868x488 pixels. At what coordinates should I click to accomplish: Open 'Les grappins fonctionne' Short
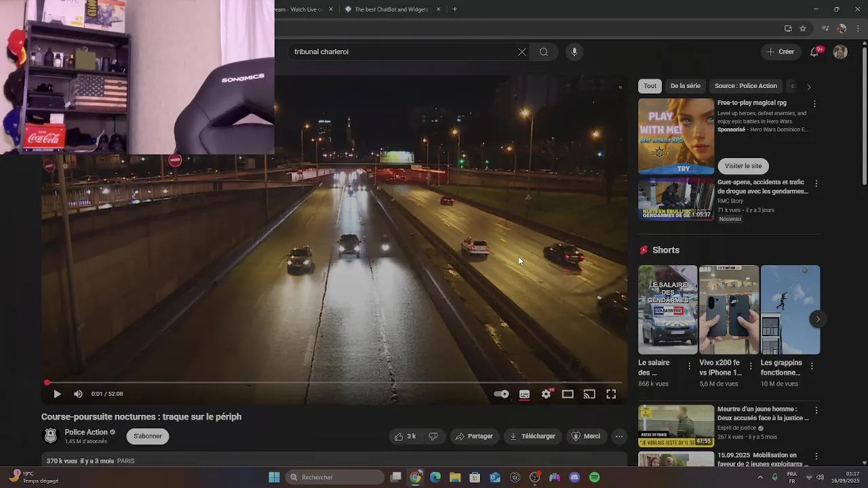click(790, 310)
